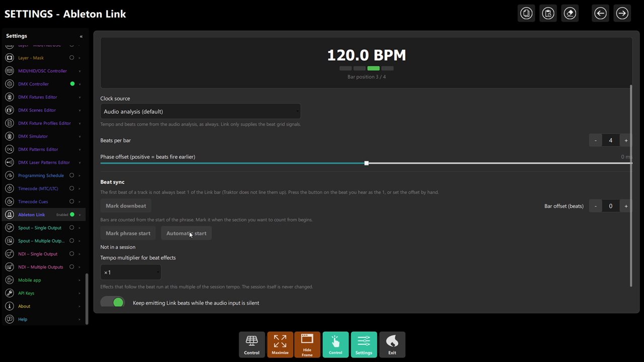This screenshot has width=644, height=362.
Task: Click the Mark downbeat button
Action: click(126, 206)
